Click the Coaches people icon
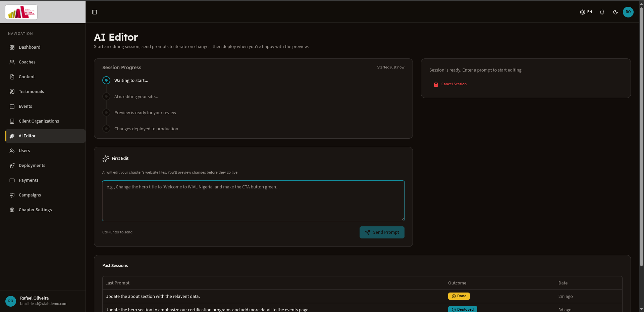Screen dimensions: 644x312 pos(12,62)
